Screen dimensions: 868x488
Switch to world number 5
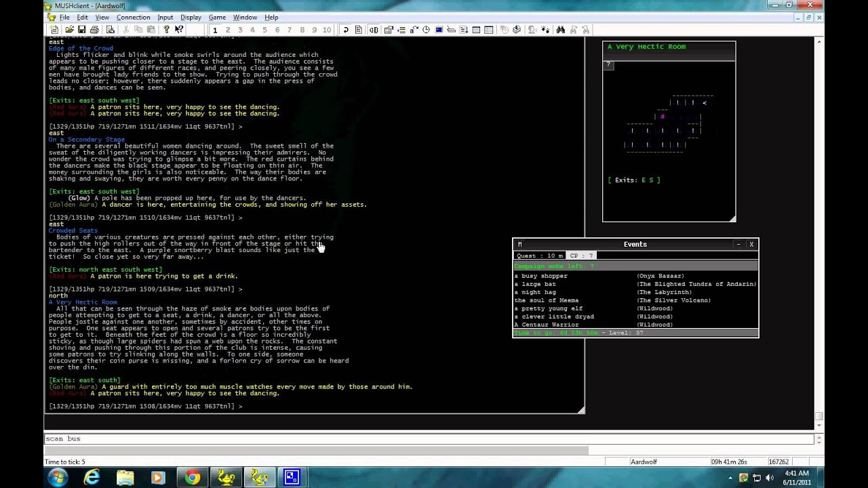pos(264,30)
